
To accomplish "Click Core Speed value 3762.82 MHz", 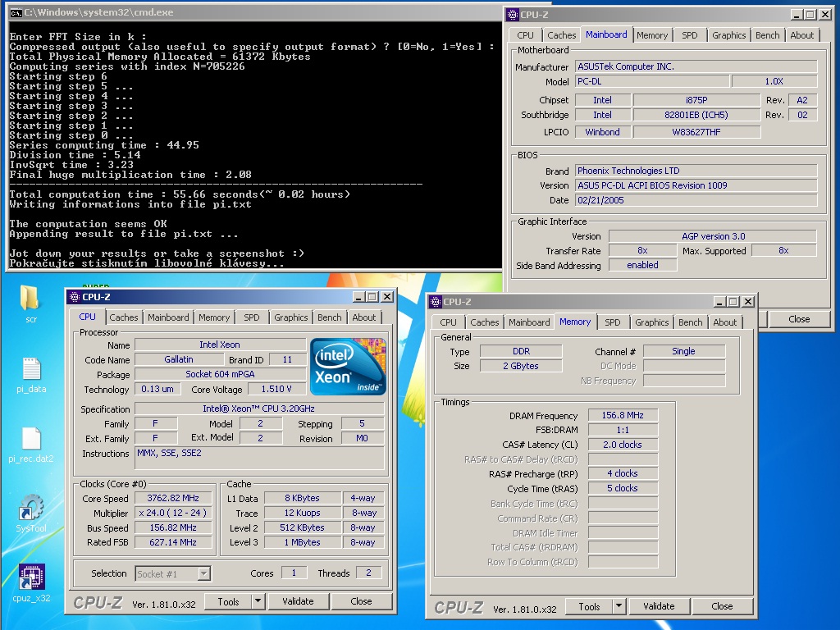I will tap(173, 498).
